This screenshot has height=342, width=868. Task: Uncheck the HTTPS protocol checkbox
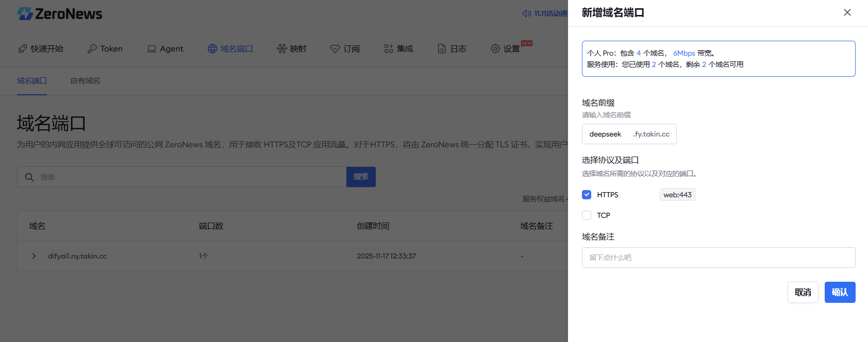(587, 195)
